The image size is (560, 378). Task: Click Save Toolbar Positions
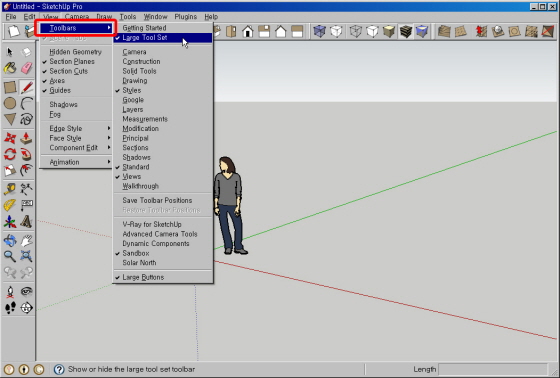point(163,200)
